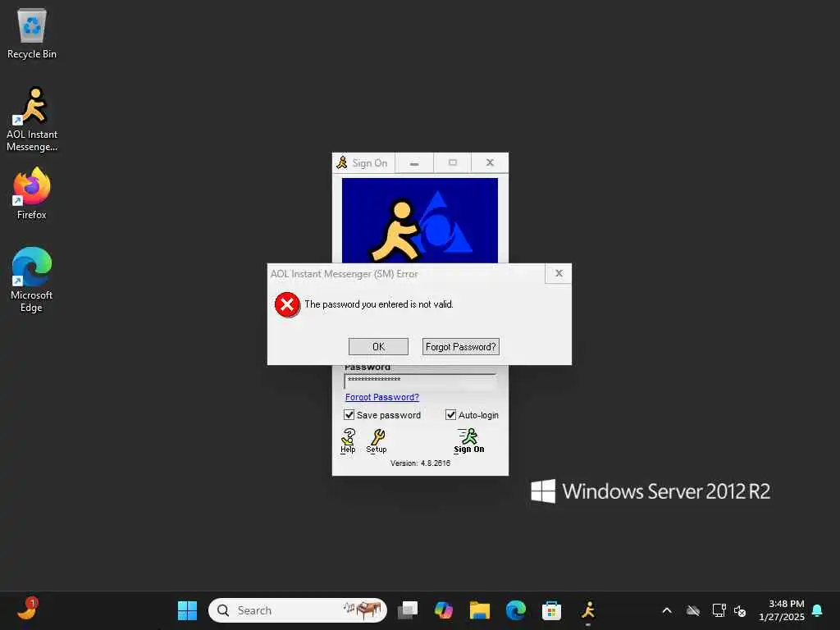Maximize the Sign On window
This screenshot has height=630, width=840.
453,163
